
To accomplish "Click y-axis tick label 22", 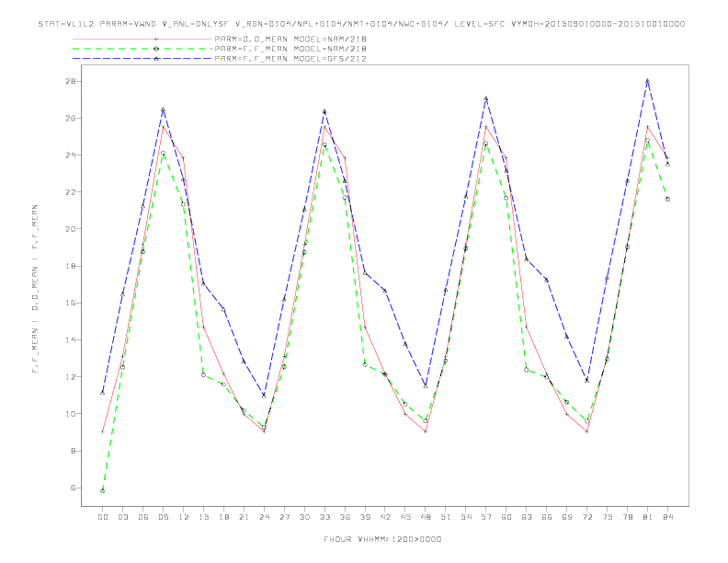I will pos(71,192).
